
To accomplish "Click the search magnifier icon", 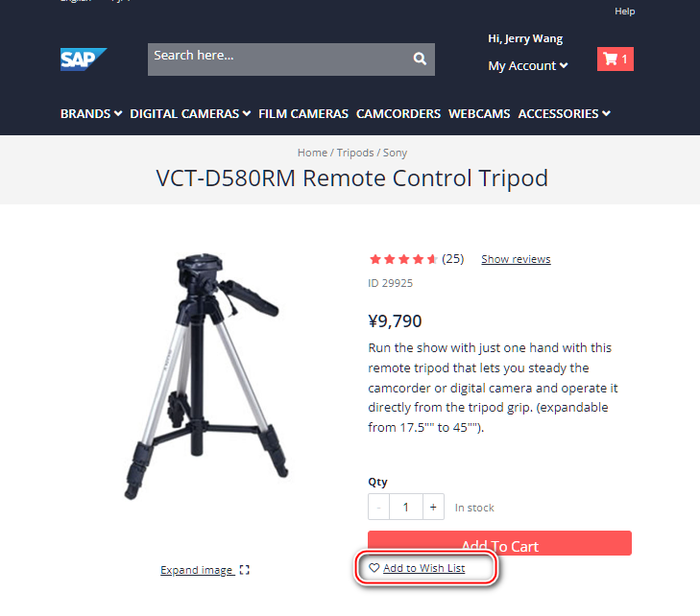I will coord(420,59).
